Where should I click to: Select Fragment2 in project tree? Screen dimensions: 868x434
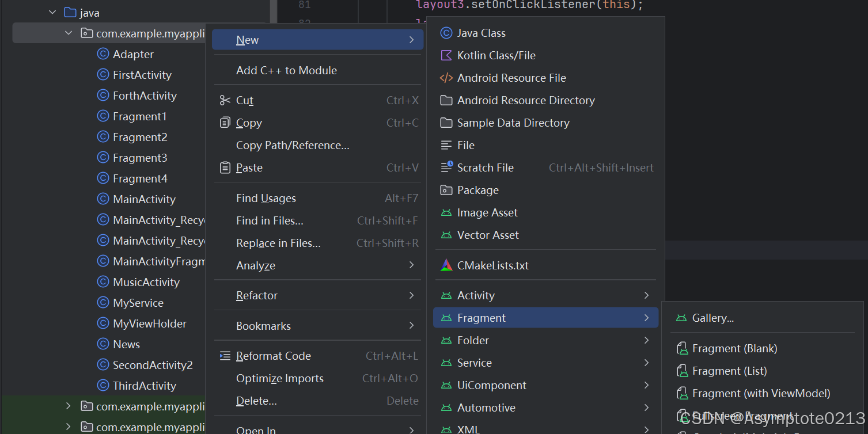pyautogui.click(x=140, y=137)
